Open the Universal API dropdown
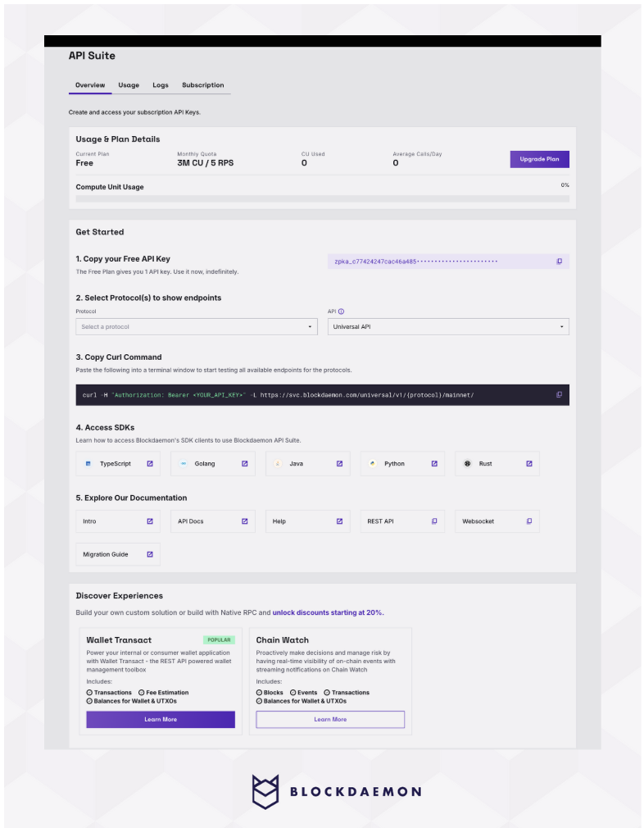 click(448, 327)
